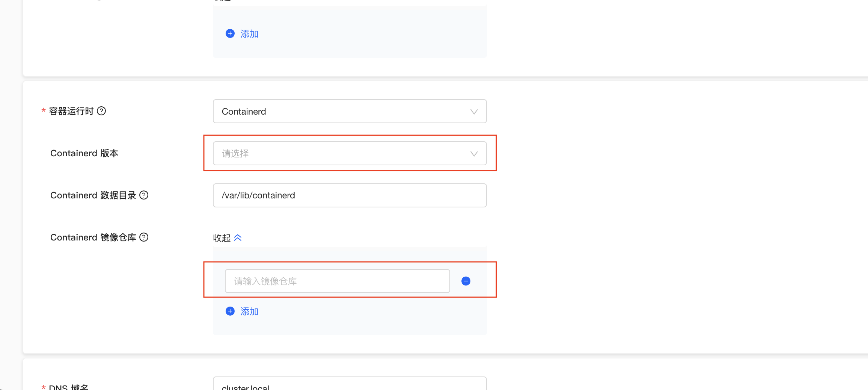Select the Containerd text in runtime selector
This screenshot has height=390, width=868.
point(244,111)
